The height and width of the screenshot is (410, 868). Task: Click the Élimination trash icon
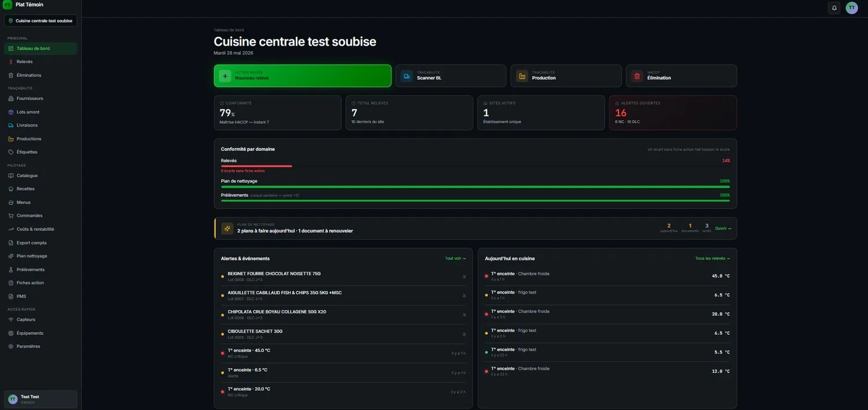[x=637, y=76]
